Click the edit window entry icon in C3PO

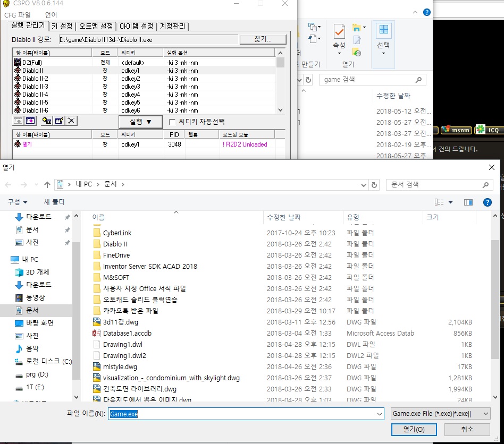59,121
